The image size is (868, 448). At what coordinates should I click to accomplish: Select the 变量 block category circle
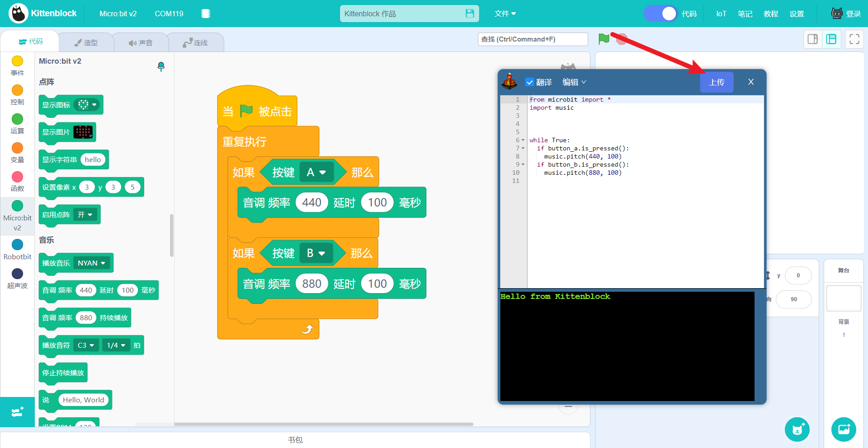pyautogui.click(x=17, y=148)
